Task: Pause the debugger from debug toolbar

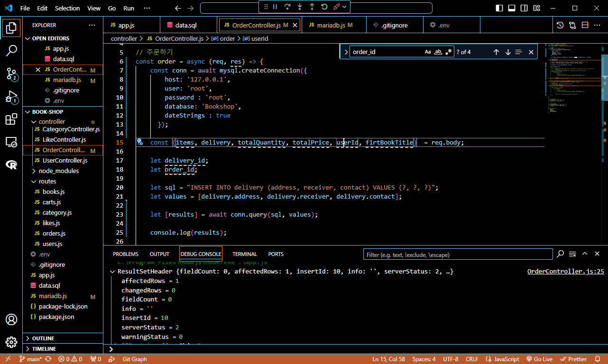Action: (x=275, y=7)
